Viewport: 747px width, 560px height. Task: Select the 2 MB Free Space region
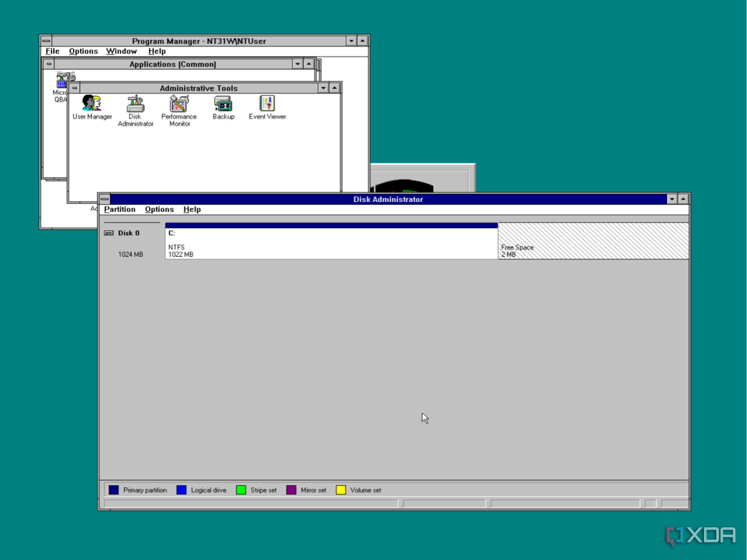click(593, 241)
